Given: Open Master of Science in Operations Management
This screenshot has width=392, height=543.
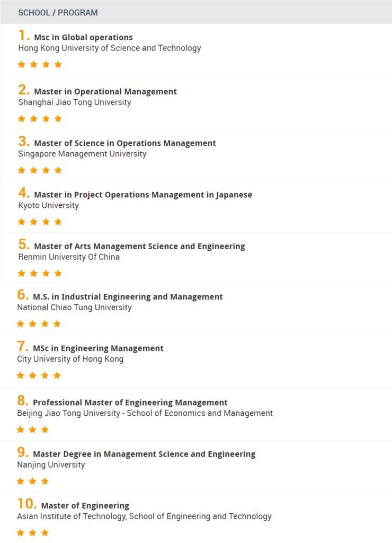Looking at the screenshot, I should (125, 143).
